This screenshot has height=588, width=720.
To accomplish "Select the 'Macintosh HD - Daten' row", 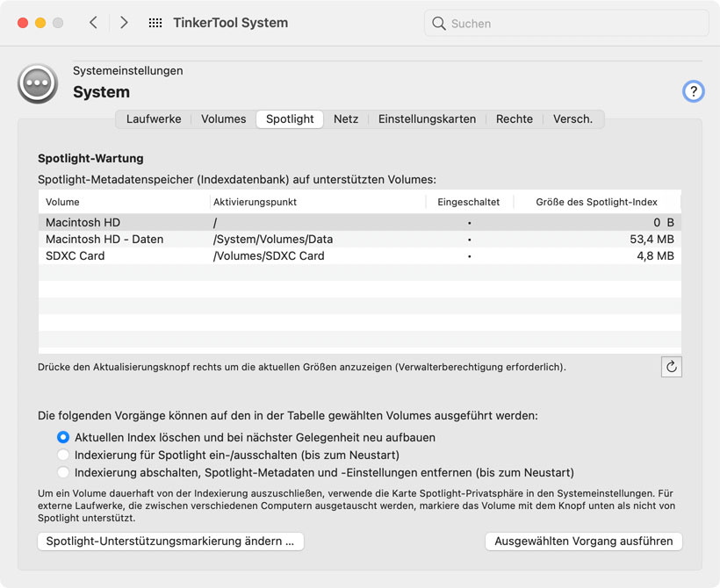I will 359,239.
